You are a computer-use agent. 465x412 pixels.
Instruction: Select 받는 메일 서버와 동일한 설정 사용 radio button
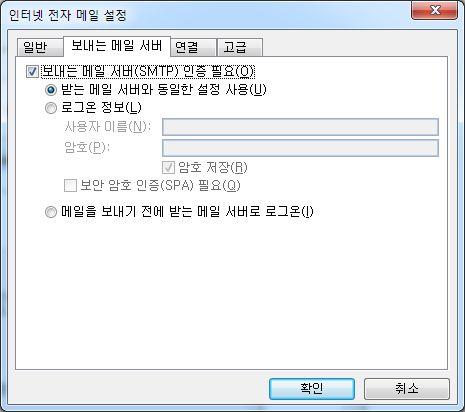click(51, 90)
